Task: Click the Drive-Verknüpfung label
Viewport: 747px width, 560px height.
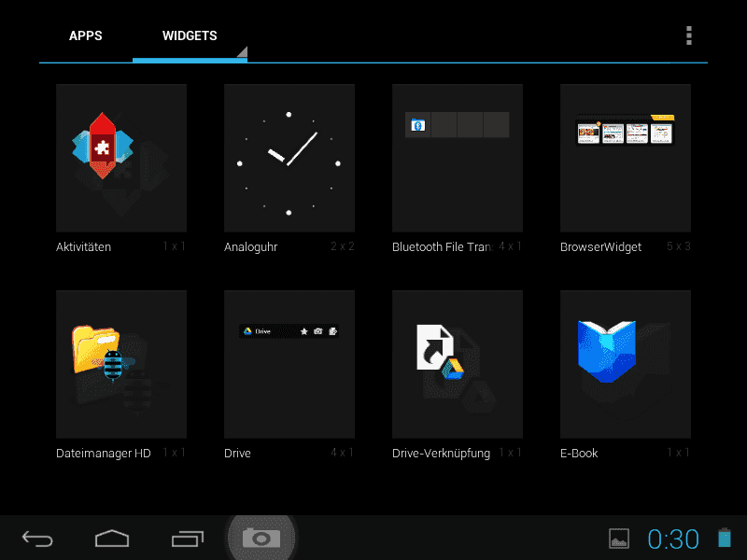Action: click(441, 454)
